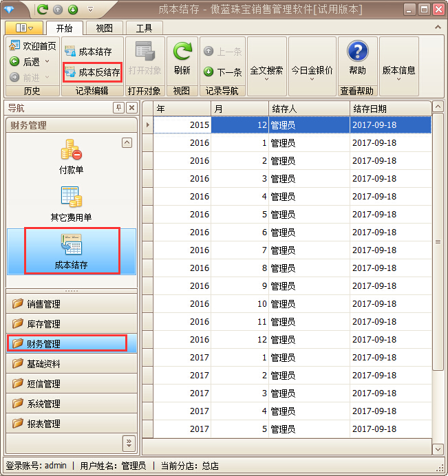Click the 登录账号: admin status bar entry

(x=36, y=466)
